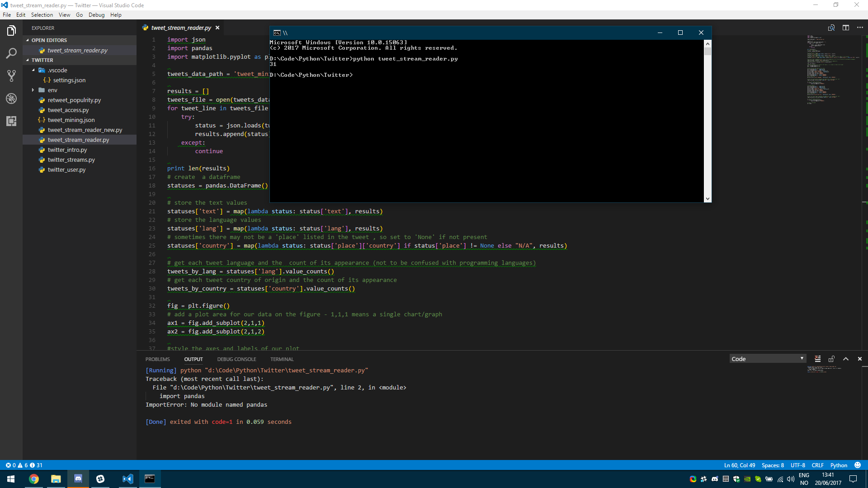868x488 pixels.
Task: Open Discord from the taskbar
Action: pyautogui.click(x=78, y=479)
